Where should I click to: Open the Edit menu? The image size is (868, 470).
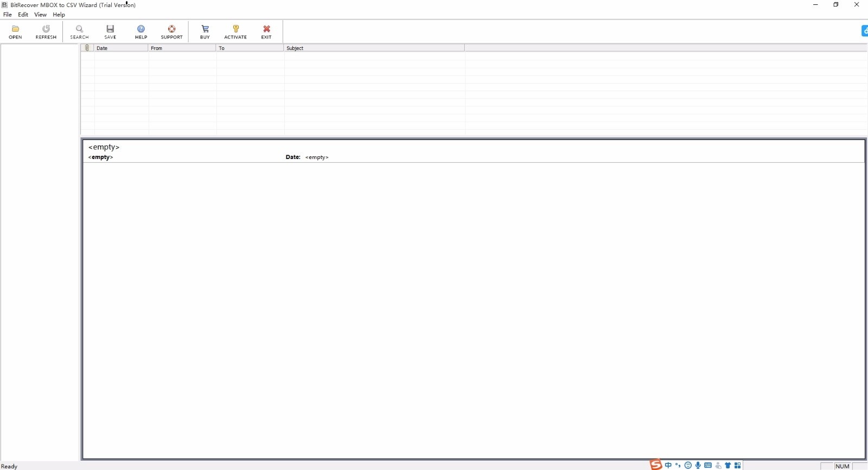click(x=23, y=15)
